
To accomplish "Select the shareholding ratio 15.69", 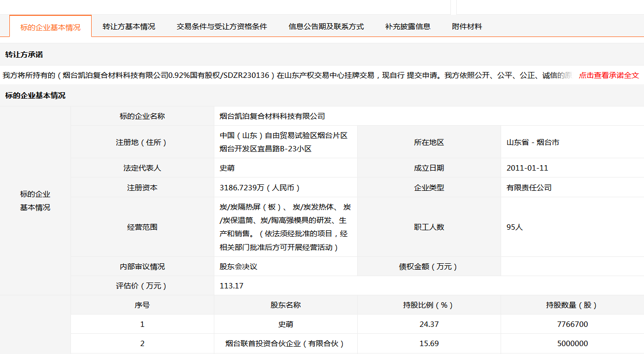I will tap(429, 344).
